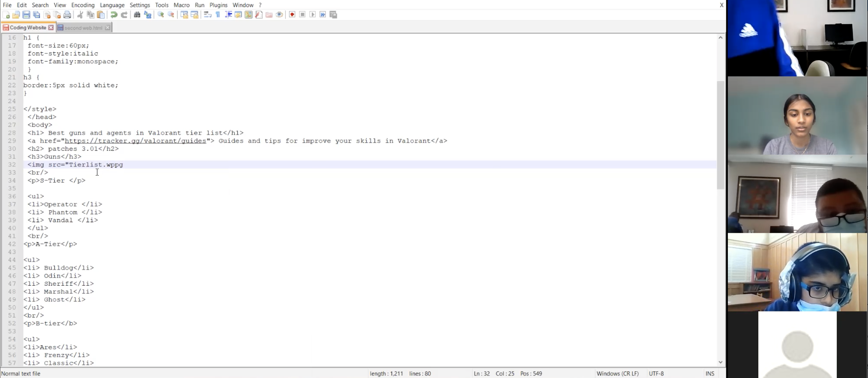The width and height of the screenshot is (868, 378).
Task: Click Ln : 32 in the status bar
Action: tap(482, 374)
